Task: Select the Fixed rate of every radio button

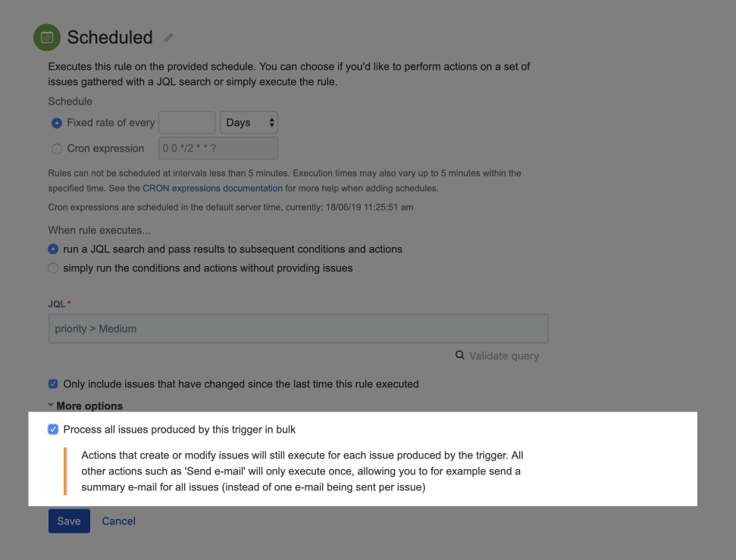Action: point(56,123)
